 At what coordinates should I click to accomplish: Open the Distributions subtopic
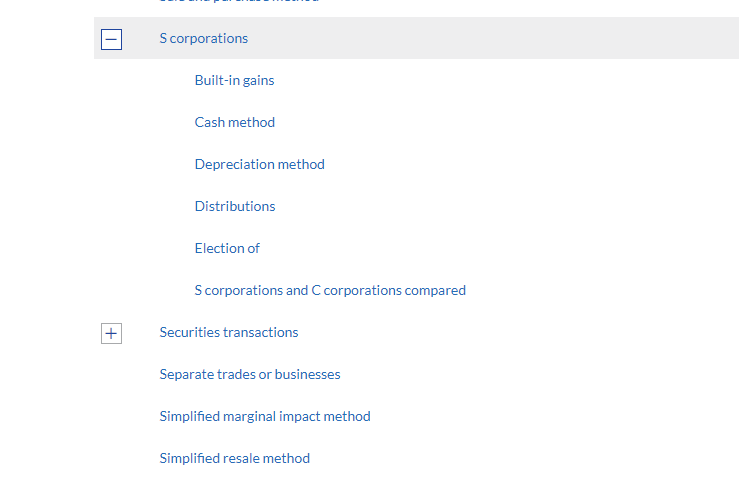click(x=234, y=206)
